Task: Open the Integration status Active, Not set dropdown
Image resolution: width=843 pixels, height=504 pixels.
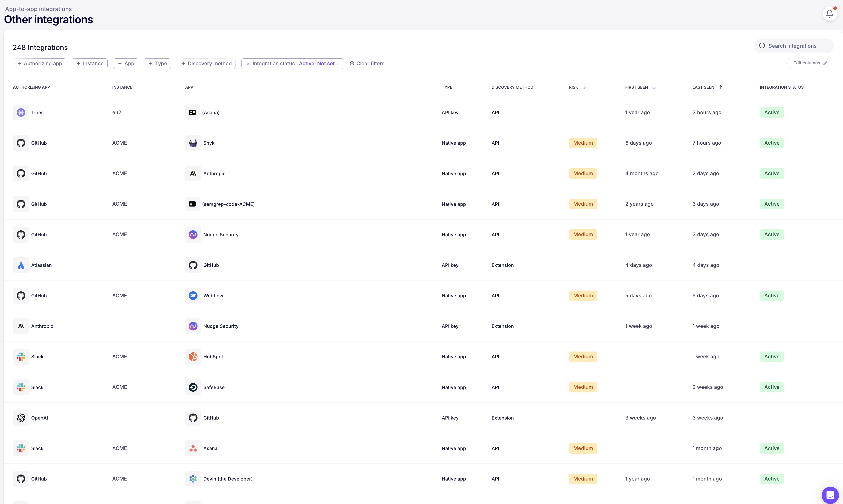Action: [319, 64]
